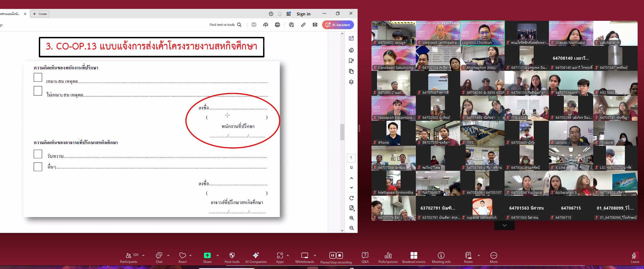Click Pause/stop recording control

pyautogui.click(x=336, y=258)
